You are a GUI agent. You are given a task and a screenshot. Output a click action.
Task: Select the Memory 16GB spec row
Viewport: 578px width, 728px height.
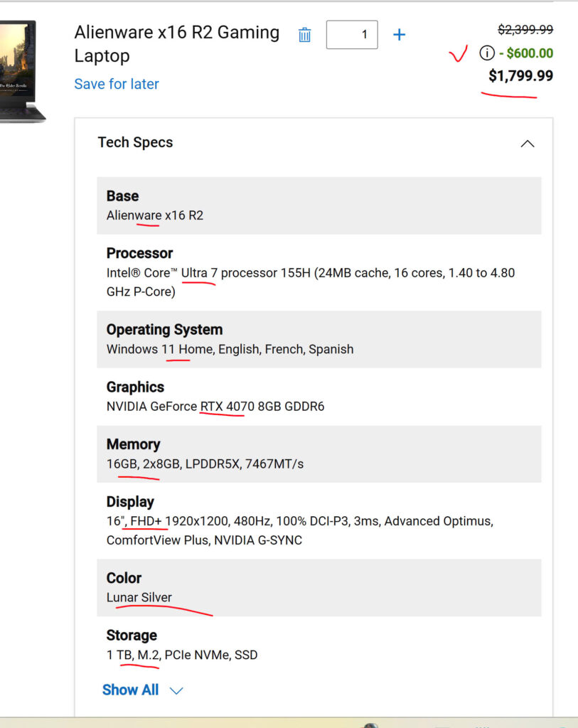pyautogui.click(x=319, y=454)
